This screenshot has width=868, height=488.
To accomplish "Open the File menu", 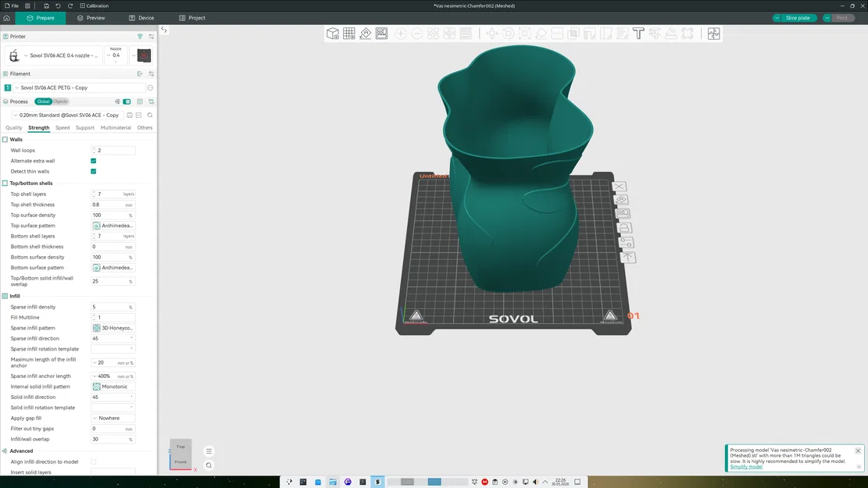I will tap(12, 5).
